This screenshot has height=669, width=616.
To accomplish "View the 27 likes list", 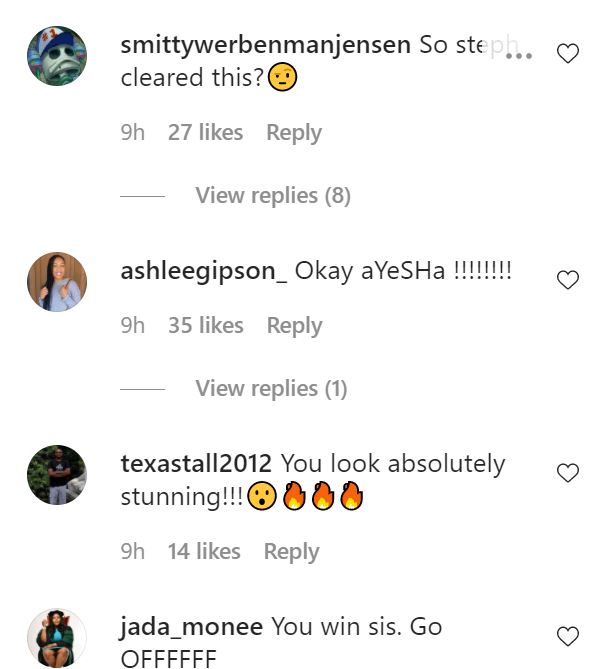I will pyautogui.click(x=205, y=133).
